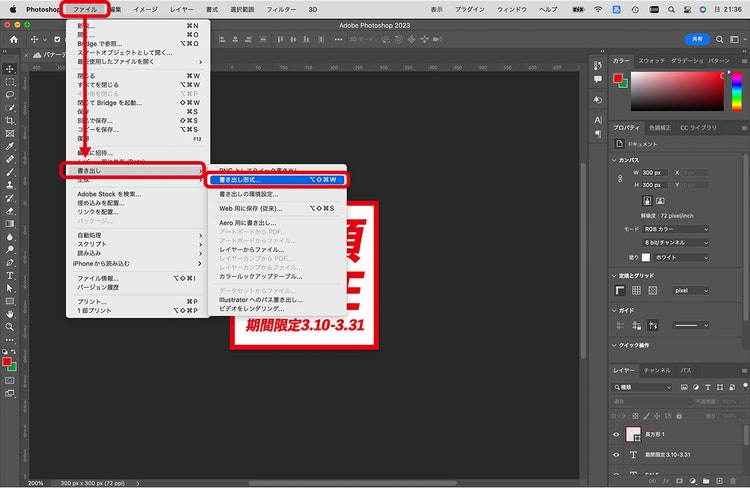750x488 pixels.
Task: Select the Spot Healing Brush tool
Action: tap(10, 159)
